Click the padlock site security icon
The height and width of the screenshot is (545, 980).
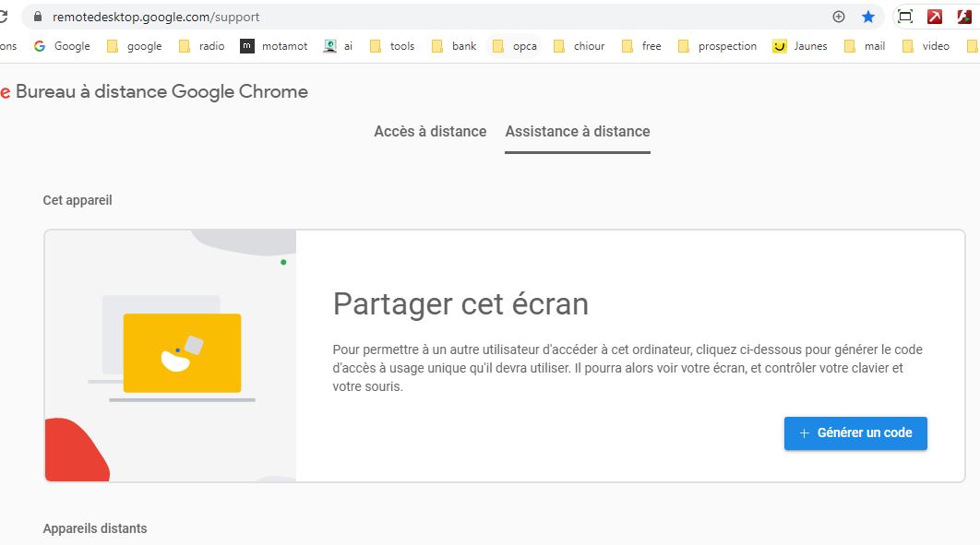click(38, 17)
